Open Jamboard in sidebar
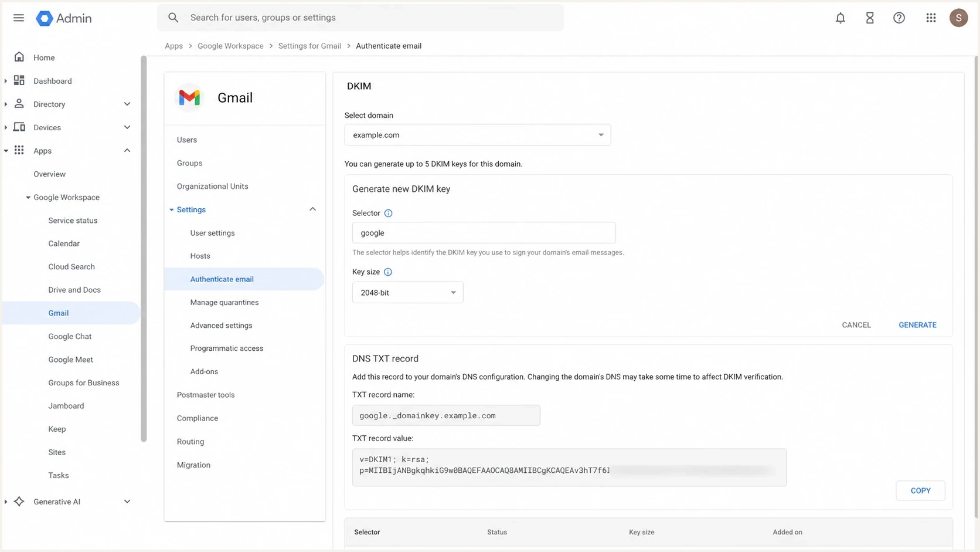The image size is (980, 552). [66, 405]
